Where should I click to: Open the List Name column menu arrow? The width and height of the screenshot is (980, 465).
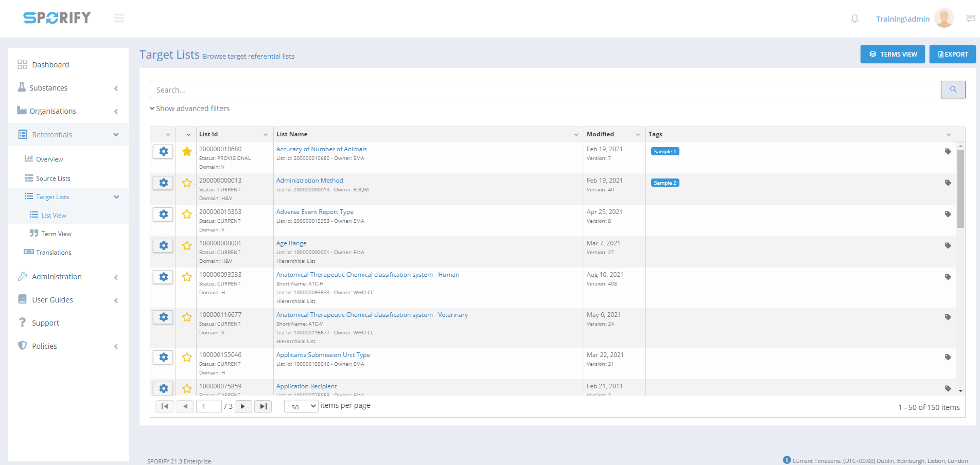point(575,134)
